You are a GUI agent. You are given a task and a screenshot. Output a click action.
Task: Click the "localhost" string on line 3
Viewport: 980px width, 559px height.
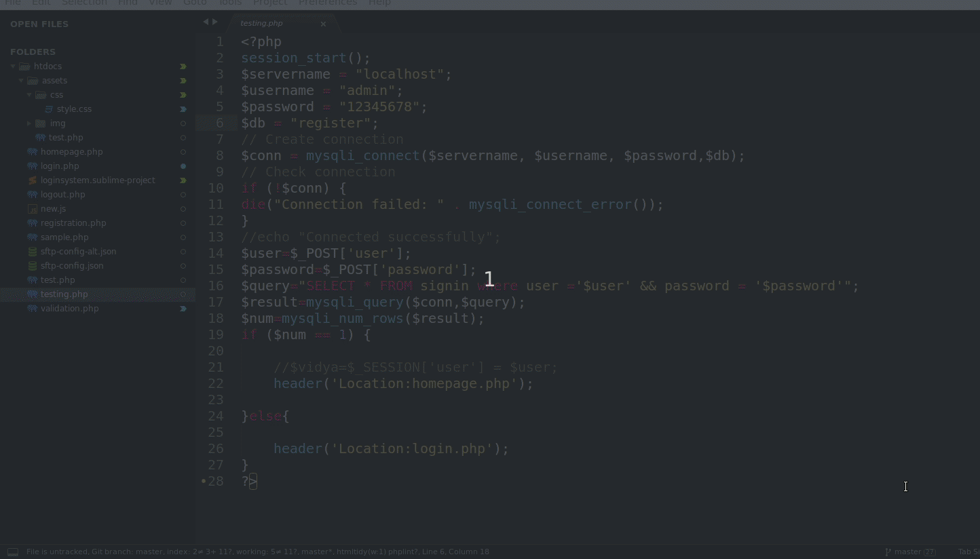coord(400,75)
